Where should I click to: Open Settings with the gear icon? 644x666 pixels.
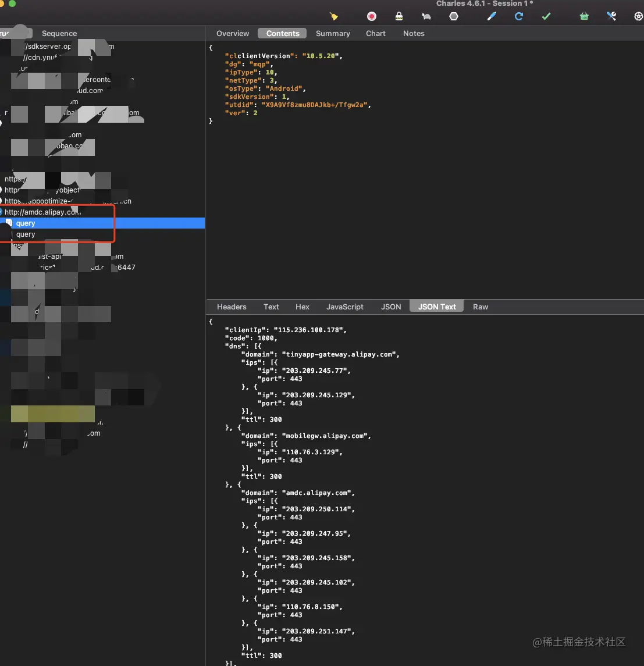(x=639, y=16)
